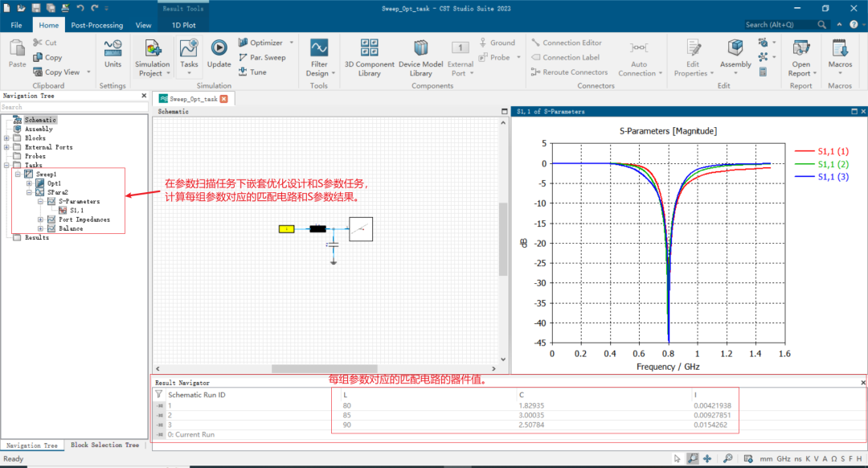Copy selection using the Copy button
The height and width of the screenshot is (468, 868).
(x=47, y=58)
